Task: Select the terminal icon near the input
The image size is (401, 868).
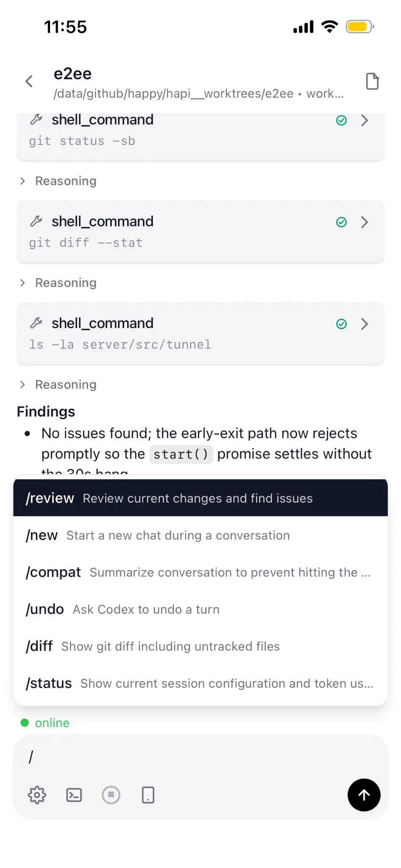Action: (74, 795)
